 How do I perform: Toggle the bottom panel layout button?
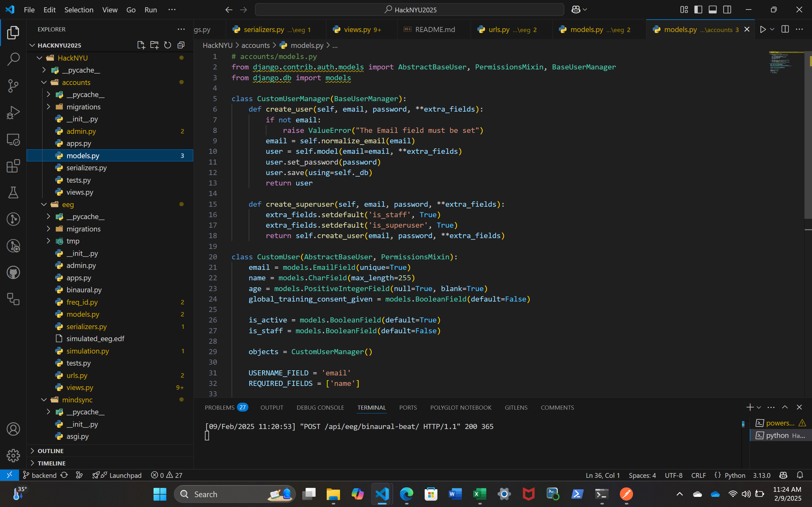(x=712, y=10)
